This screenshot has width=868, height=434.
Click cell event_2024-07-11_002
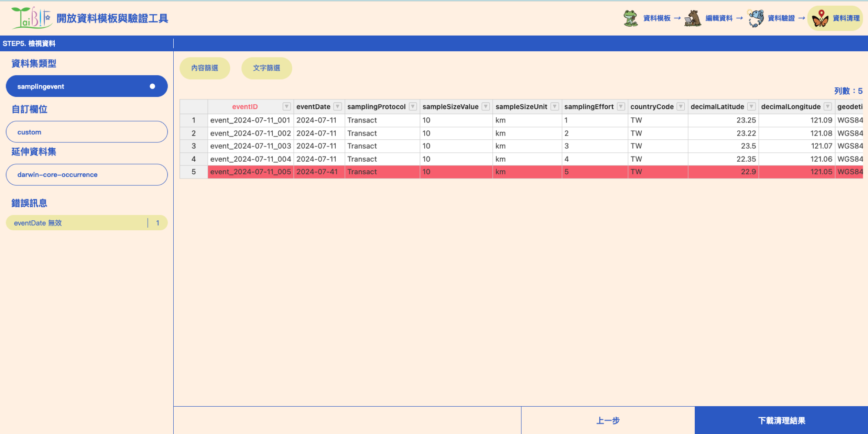click(x=251, y=133)
